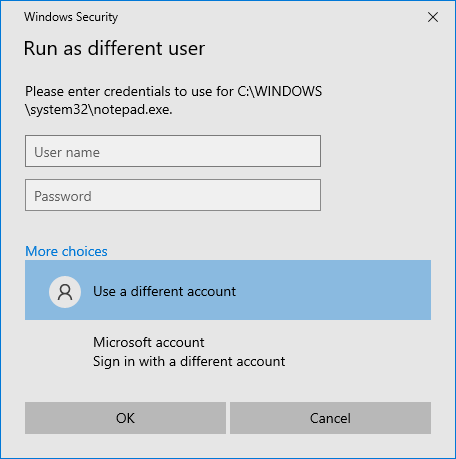Click the Run as different user heading
This screenshot has height=459, width=456.
click(114, 48)
